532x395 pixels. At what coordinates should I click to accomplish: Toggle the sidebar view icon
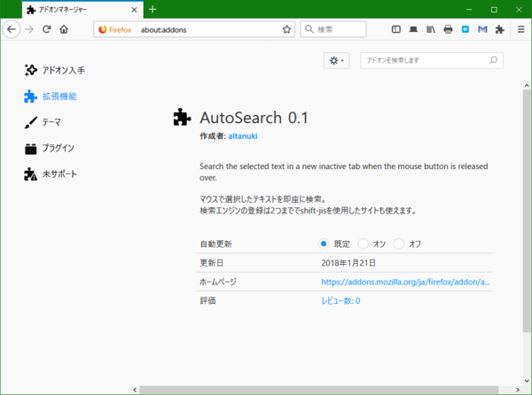pyautogui.click(x=396, y=29)
